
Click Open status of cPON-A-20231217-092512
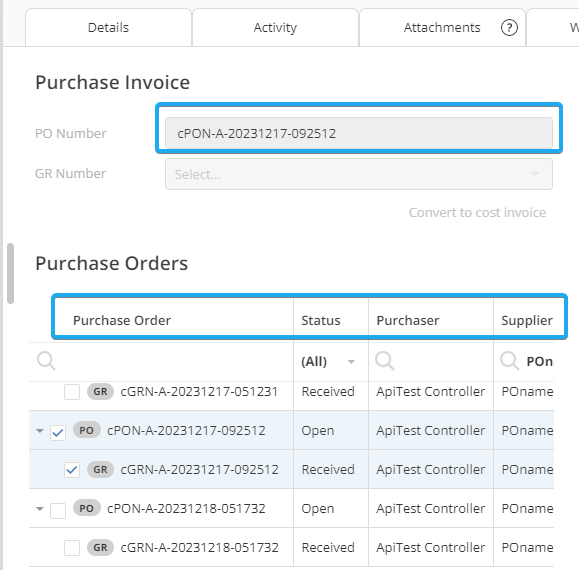tap(318, 431)
